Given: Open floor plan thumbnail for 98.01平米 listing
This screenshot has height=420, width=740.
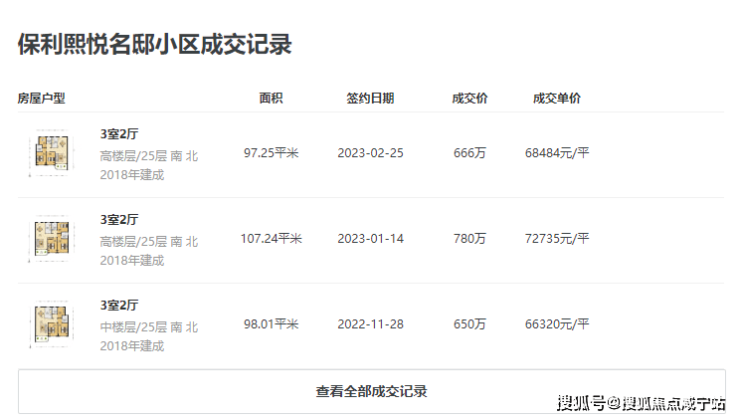Looking at the screenshot, I should click(52, 324).
